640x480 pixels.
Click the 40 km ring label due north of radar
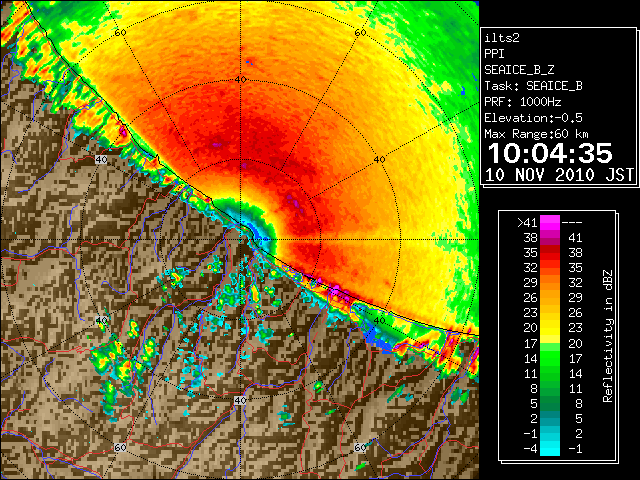(240, 79)
